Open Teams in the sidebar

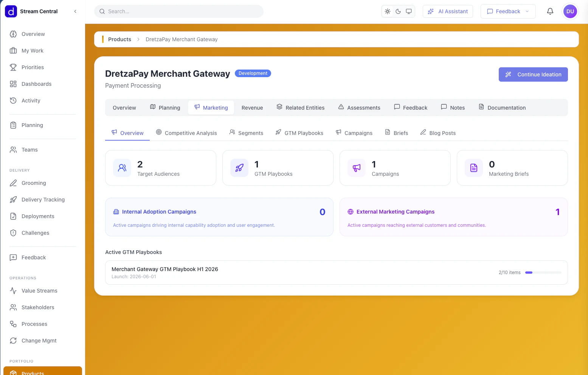[42, 150]
